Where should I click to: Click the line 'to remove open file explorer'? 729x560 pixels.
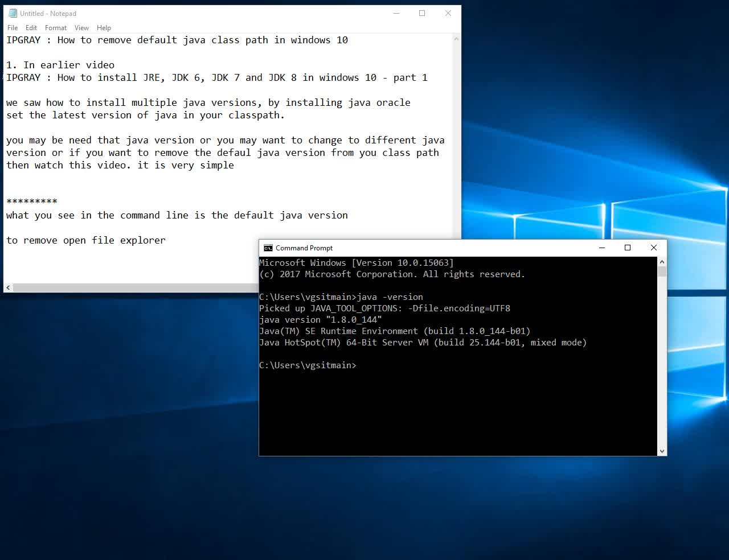(x=86, y=240)
